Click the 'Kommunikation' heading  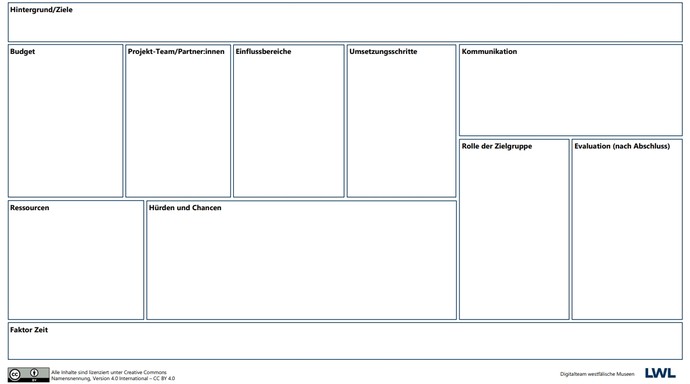489,51
